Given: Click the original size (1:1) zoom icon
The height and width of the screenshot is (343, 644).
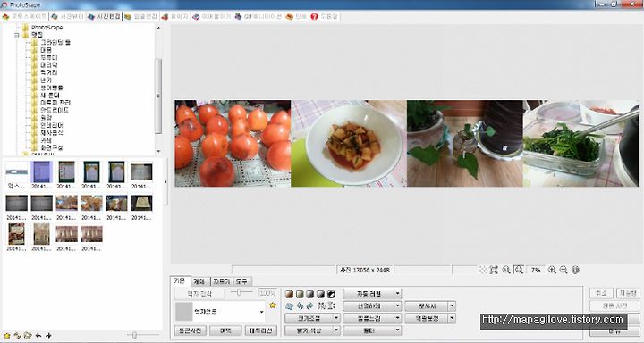Looking at the screenshot, I should pyautogui.click(x=506, y=270).
